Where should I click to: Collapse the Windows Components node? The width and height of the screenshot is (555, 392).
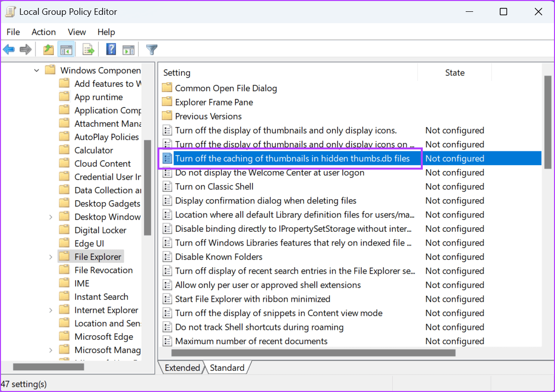click(x=36, y=70)
